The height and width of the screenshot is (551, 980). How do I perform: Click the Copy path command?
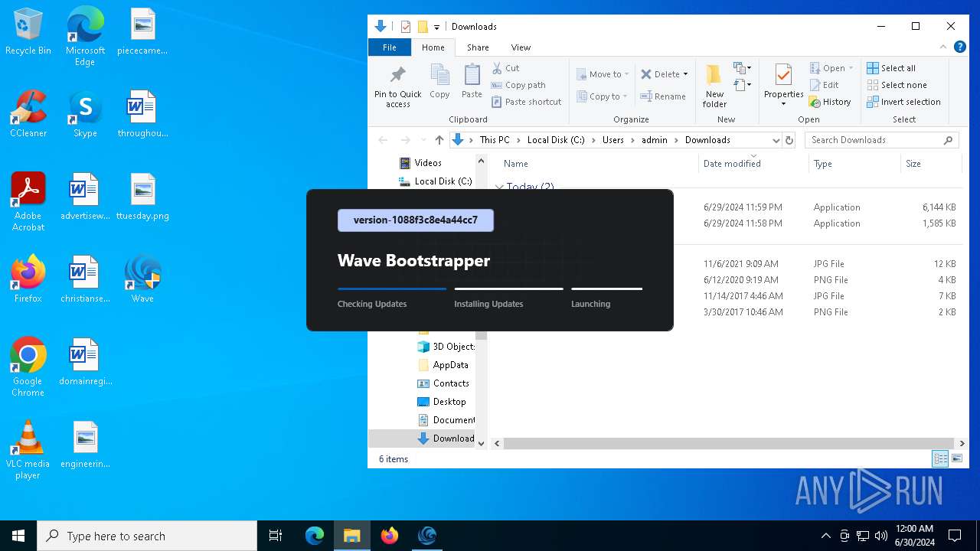point(518,85)
